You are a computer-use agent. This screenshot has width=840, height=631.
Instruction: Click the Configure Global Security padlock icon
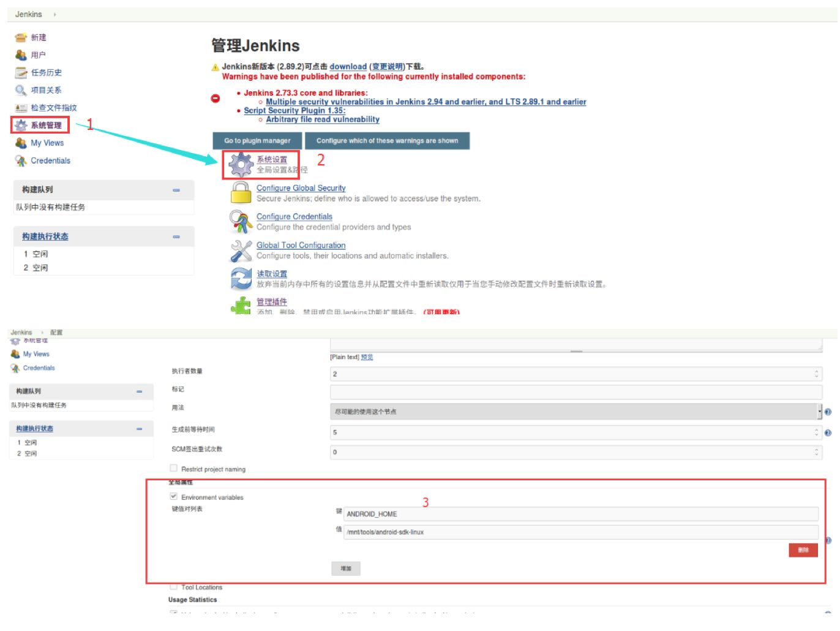tap(241, 193)
